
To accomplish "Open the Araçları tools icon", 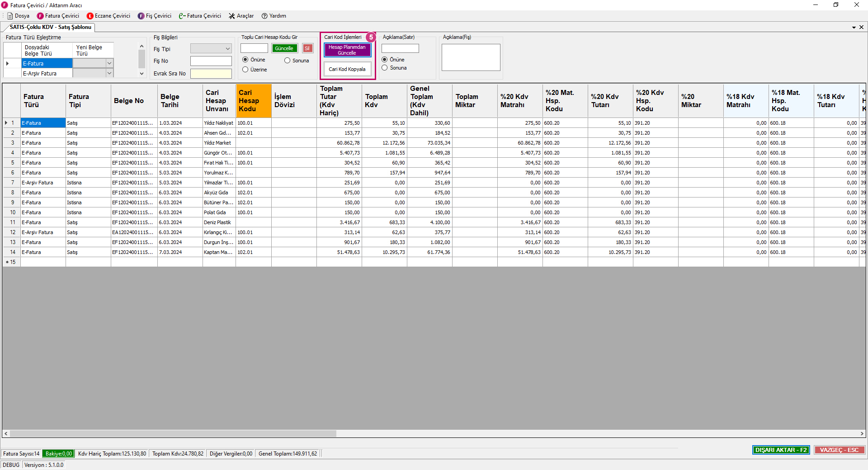I will coord(232,16).
